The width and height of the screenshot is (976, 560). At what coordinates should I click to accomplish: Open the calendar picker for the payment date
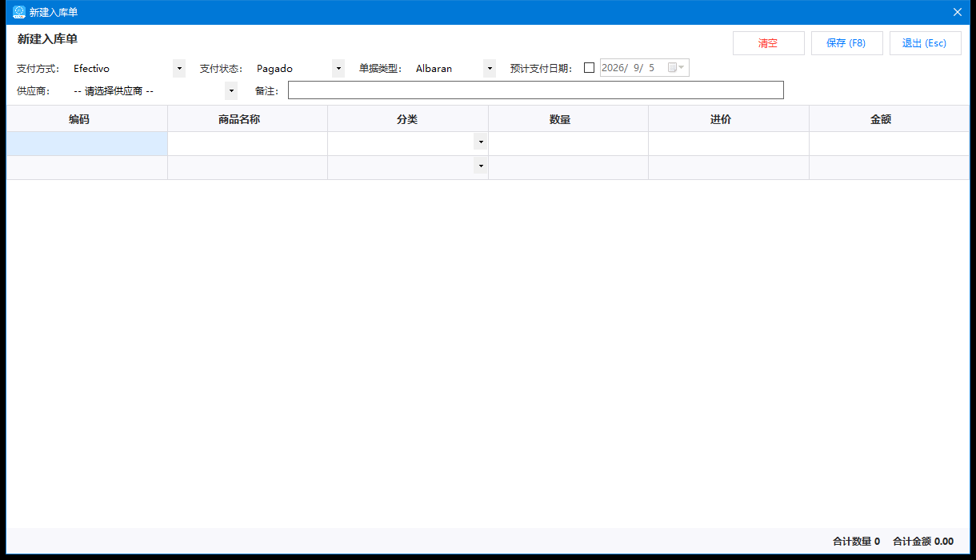tap(676, 68)
